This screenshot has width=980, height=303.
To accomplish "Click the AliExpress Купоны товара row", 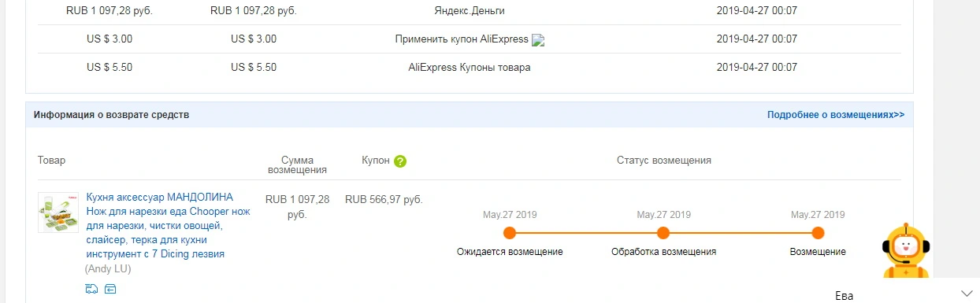I will tap(470, 68).
